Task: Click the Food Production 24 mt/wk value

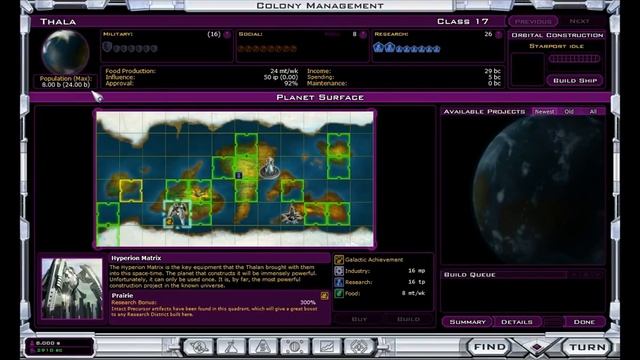Action: tap(284, 71)
